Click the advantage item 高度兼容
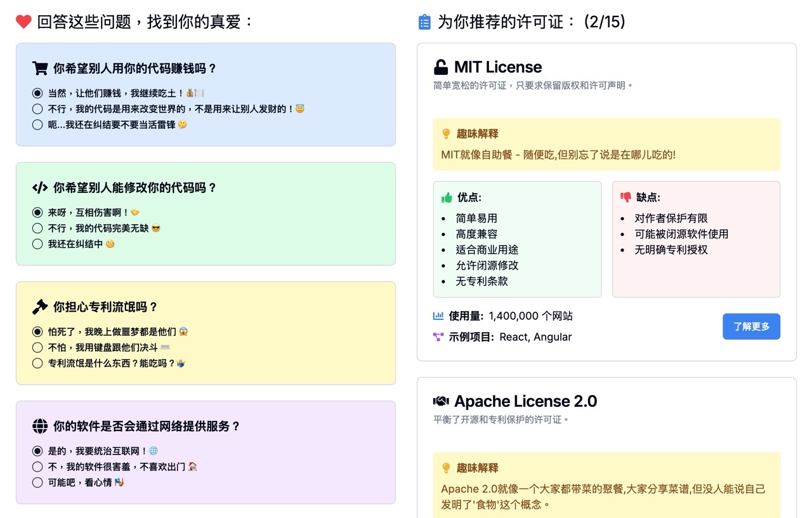Image resolution: width=812 pixels, height=518 pixels. point(476,234)
